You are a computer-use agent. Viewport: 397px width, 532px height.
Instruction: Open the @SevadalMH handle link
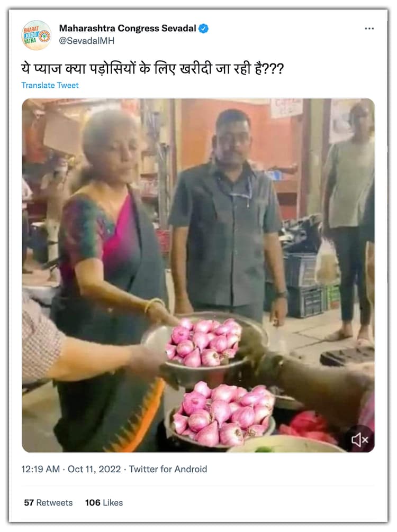click(86, 41)
